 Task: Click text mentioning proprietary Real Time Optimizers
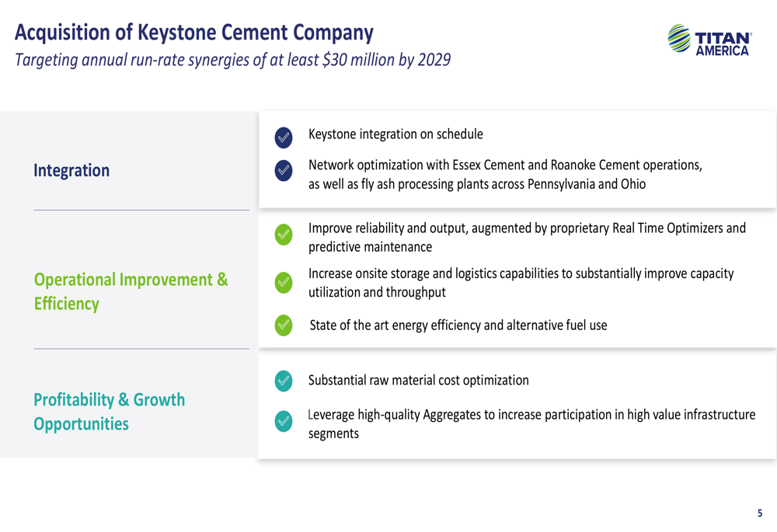(x=527, y=238)
